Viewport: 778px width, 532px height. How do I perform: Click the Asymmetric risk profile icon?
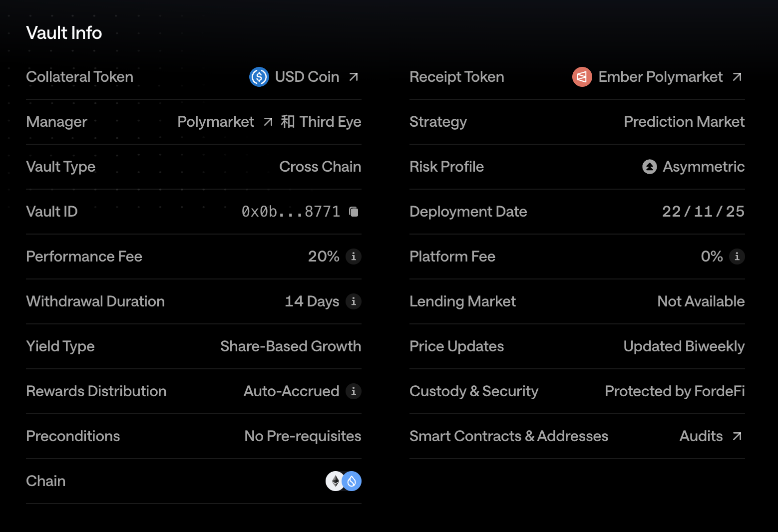click(649, 167)
